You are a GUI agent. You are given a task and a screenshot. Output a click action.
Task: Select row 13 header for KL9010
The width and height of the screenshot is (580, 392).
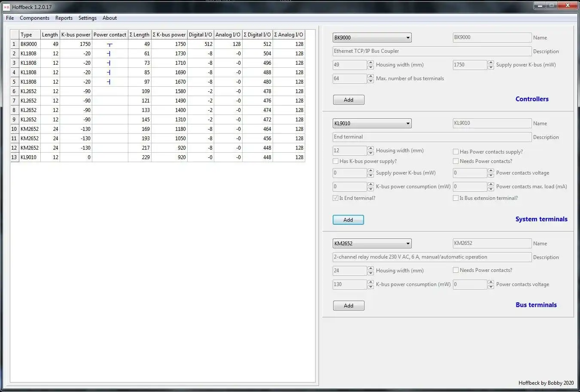click(x=14, y=157)
